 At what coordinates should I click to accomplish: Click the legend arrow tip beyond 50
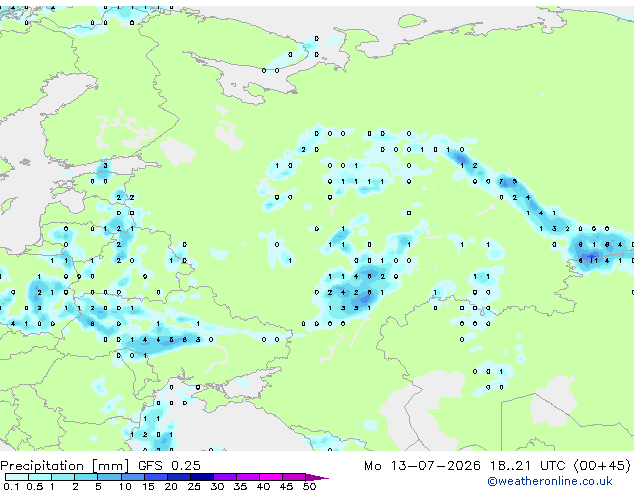[317, 477]
